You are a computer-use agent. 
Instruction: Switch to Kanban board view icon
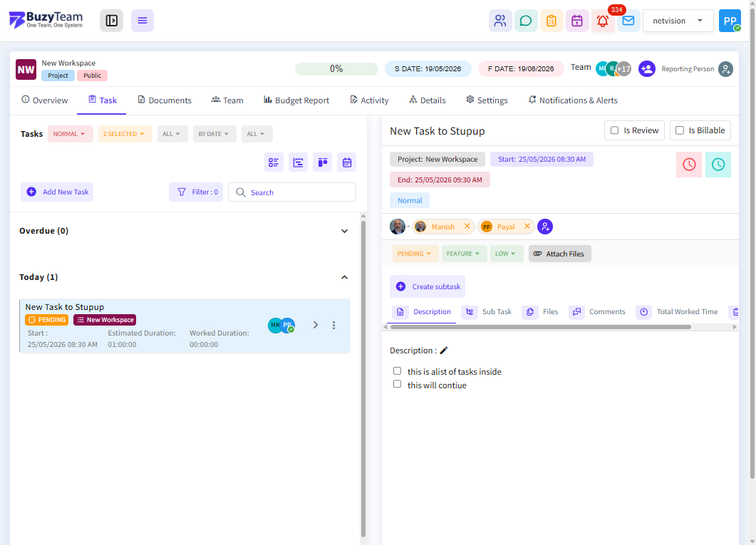coord(323,162)
